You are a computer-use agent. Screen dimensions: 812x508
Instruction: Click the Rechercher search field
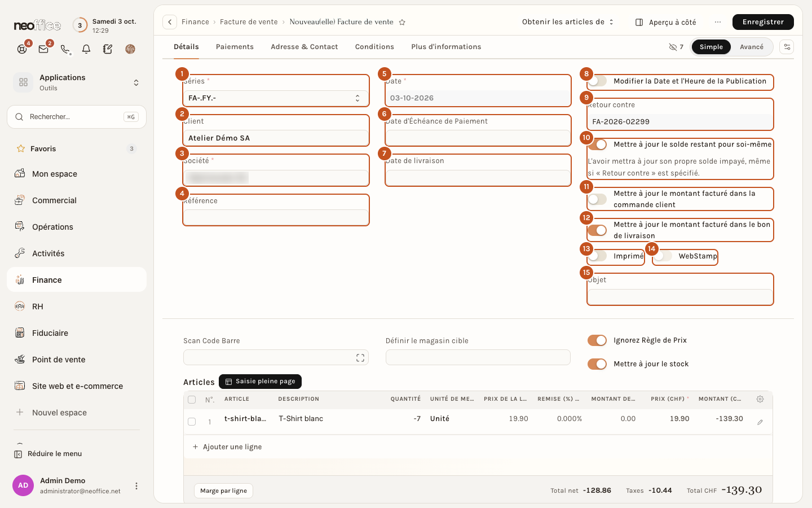(77, 117)
